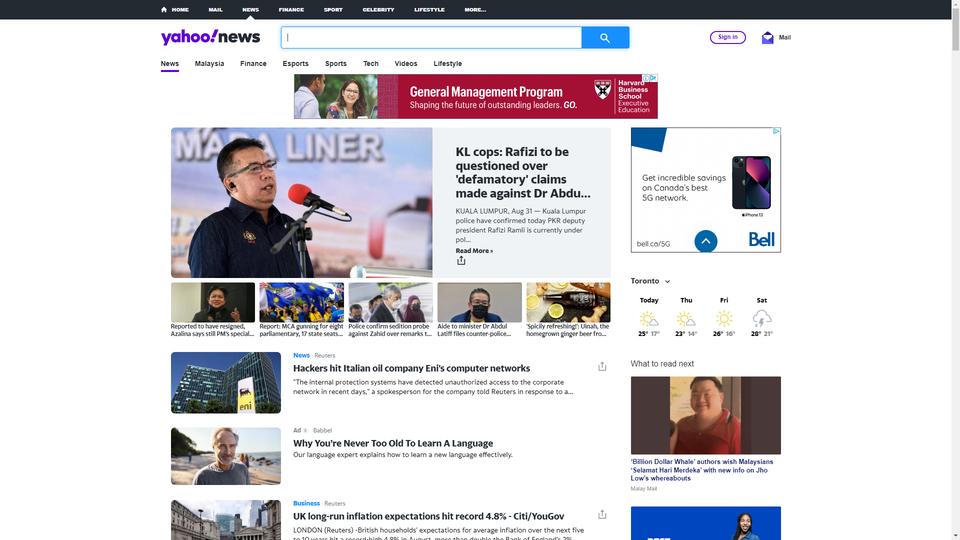Open the MORE... top bar menu
This screenshot has height=540, width=960.
point(475,10)
